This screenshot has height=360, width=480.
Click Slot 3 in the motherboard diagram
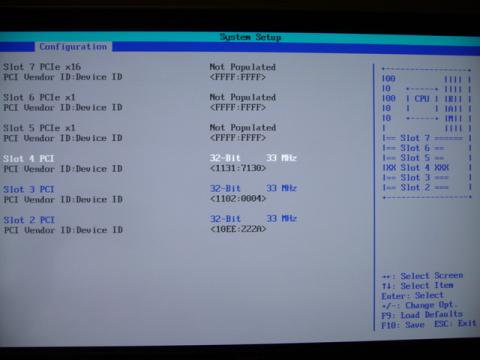click(415, 178)
